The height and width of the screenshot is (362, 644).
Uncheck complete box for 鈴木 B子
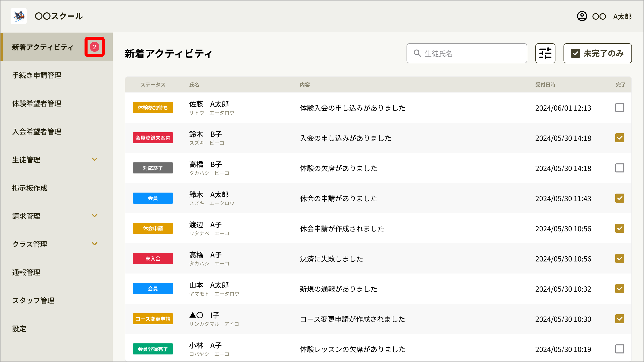tap(620, 138)
